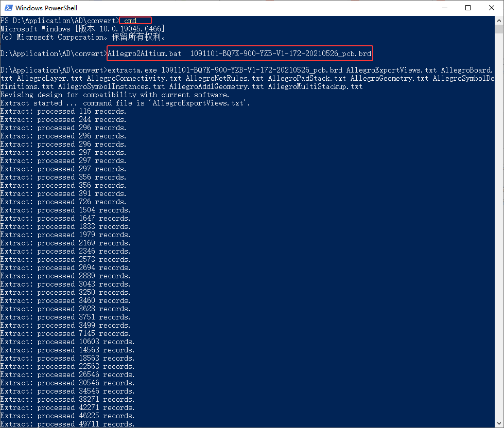Click the PowerShell icon in the title bar
Image resolution: width=504 pixels, height=428 pixels.
tap(9, 8)
